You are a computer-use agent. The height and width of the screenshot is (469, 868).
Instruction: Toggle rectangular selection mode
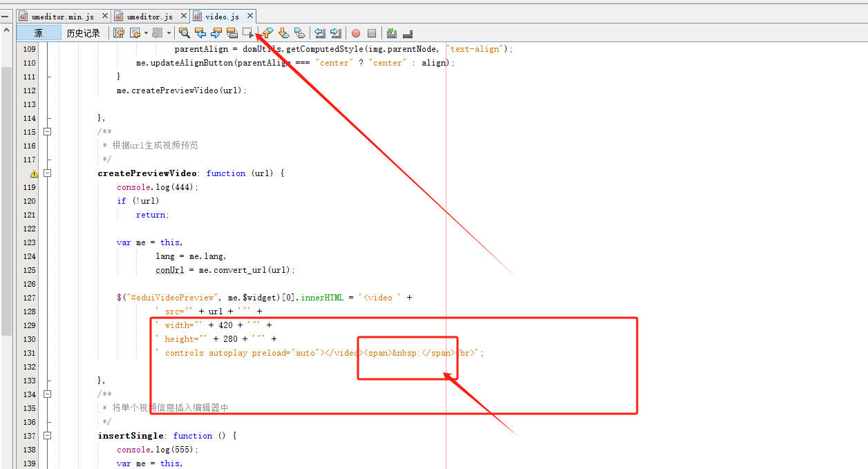click(248, 33)
